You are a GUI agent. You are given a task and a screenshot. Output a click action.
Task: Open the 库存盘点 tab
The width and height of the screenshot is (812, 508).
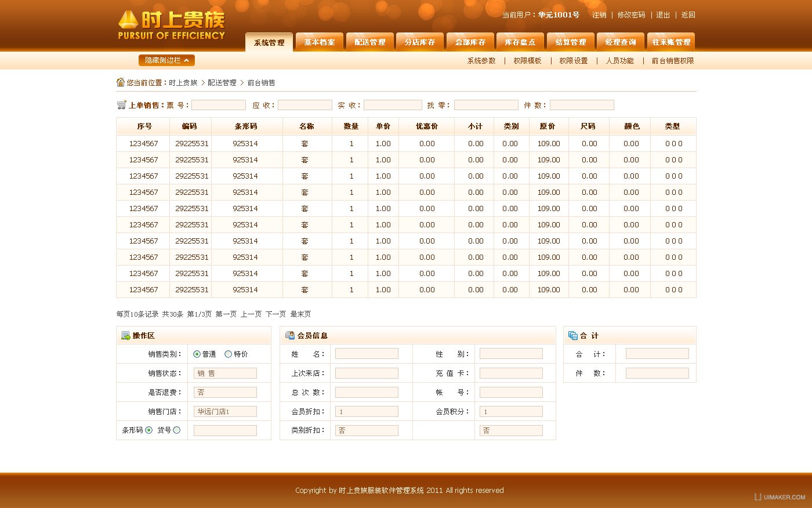coord(520,42)
